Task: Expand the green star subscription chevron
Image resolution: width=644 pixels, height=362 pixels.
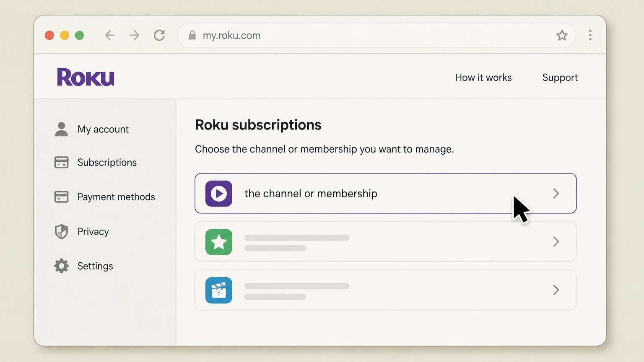Action: (556, 242)
